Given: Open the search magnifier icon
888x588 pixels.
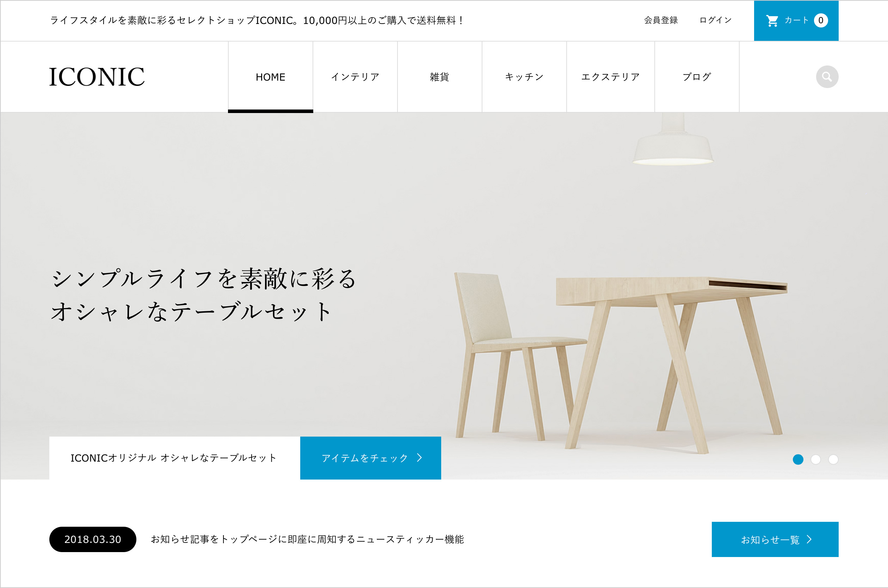Looking at the screenshot, I should coord(827,77).
